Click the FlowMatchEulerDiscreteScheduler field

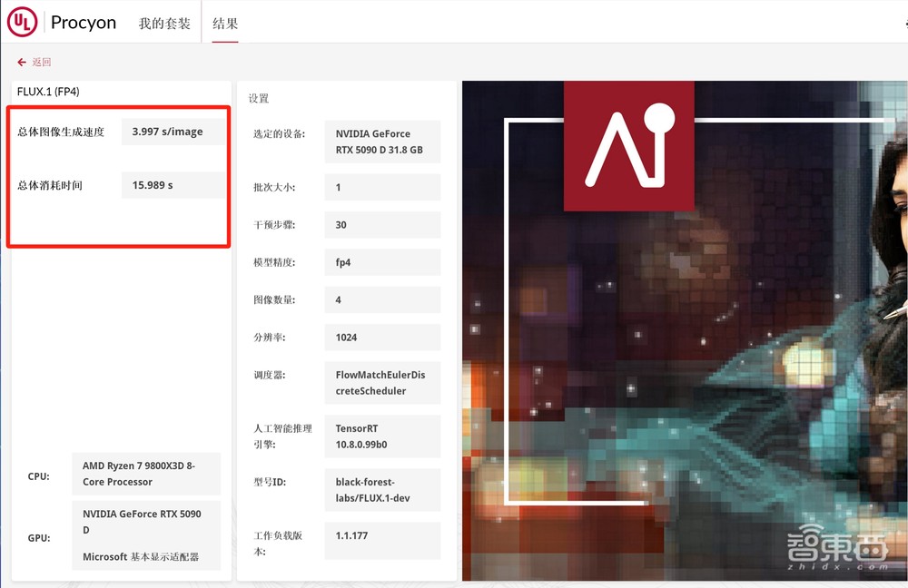point(381,383)
